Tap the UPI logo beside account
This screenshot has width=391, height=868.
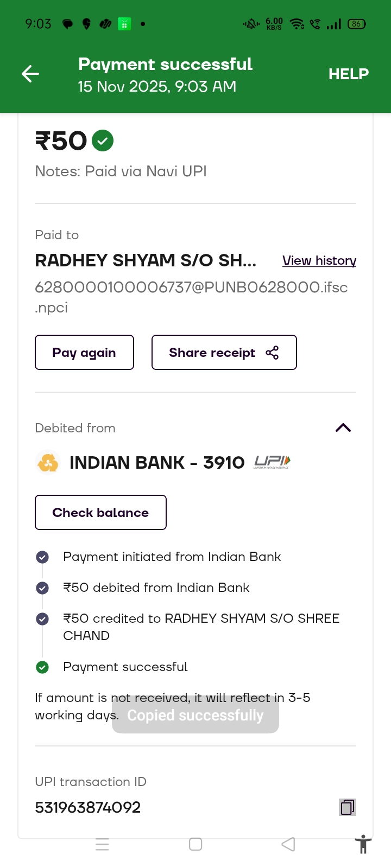[x=272, y=462]
